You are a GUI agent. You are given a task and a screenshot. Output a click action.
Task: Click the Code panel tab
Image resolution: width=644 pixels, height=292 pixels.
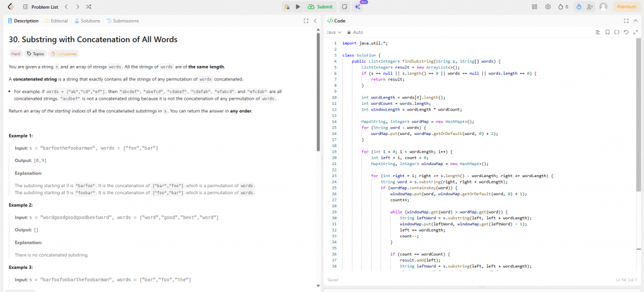click(337, 21)
